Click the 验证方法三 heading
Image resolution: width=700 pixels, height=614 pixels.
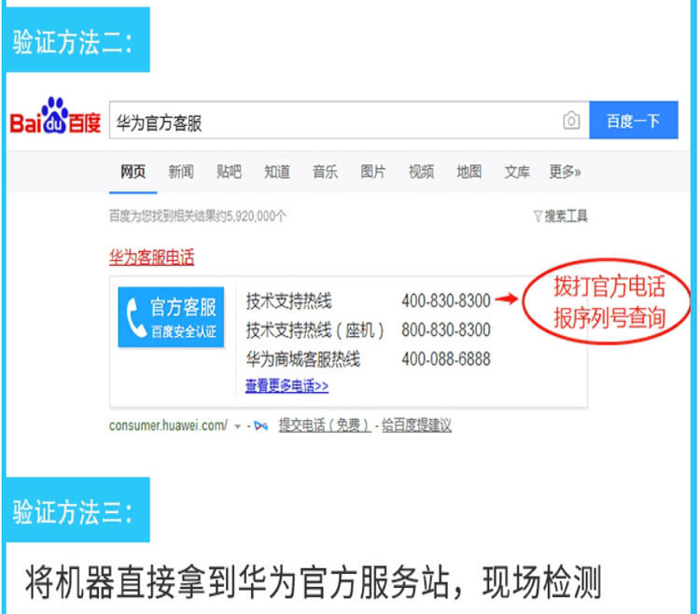(73, 511)
